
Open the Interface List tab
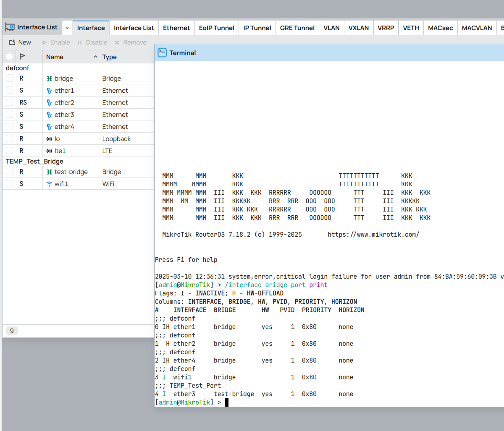(134, 28)
